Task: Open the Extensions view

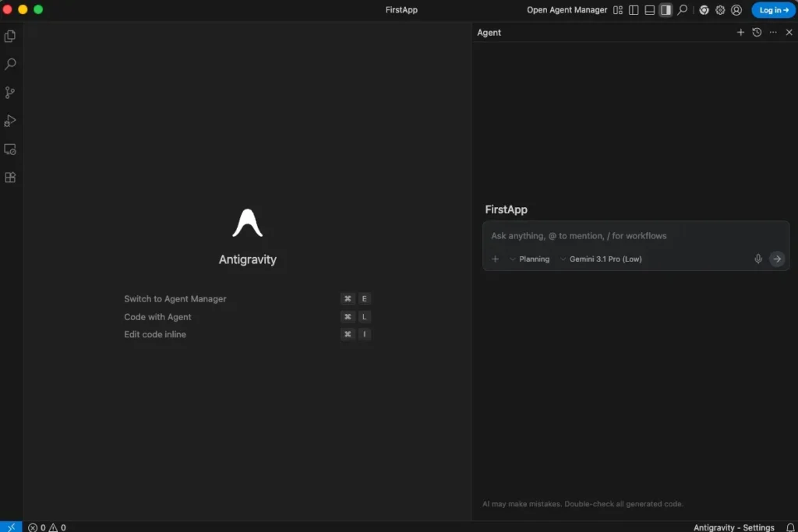Action: [x=10, y=177]
